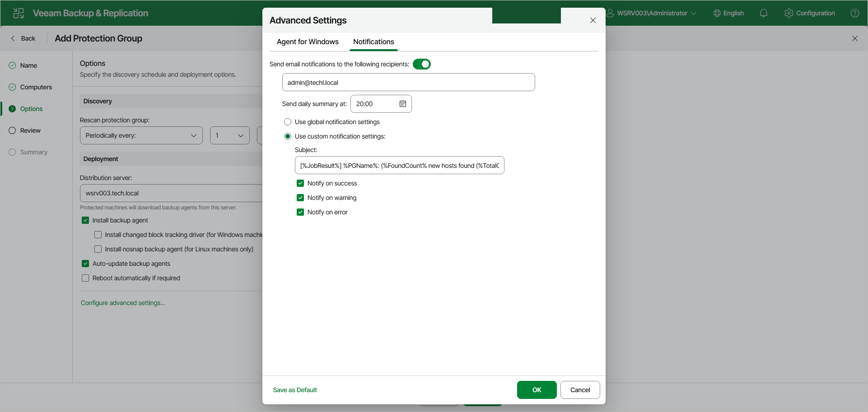Close the Advanced Settings dialog

click(593, 20)
